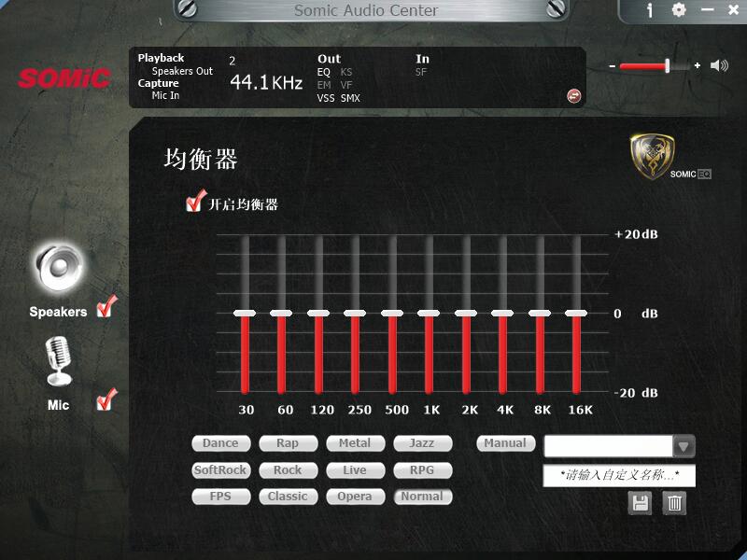Click the EM indicator under Out

(x=324, y=85)
